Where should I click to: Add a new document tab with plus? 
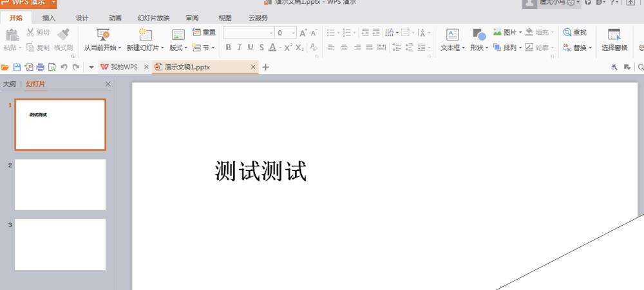pyautogui.click(x=266, y=68)
